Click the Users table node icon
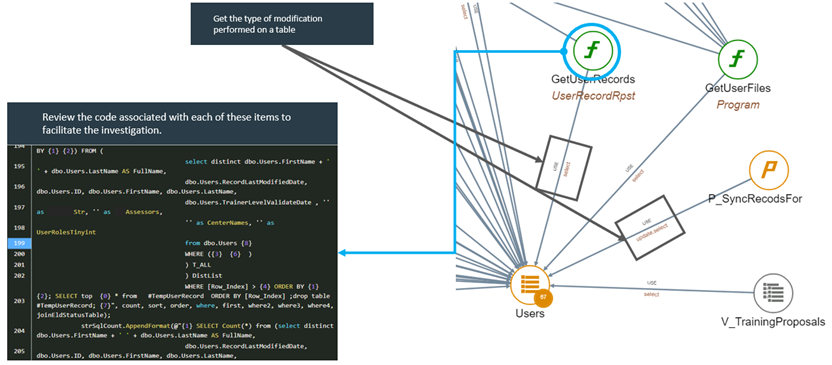 pyautogui.click(x=530, y=284)
